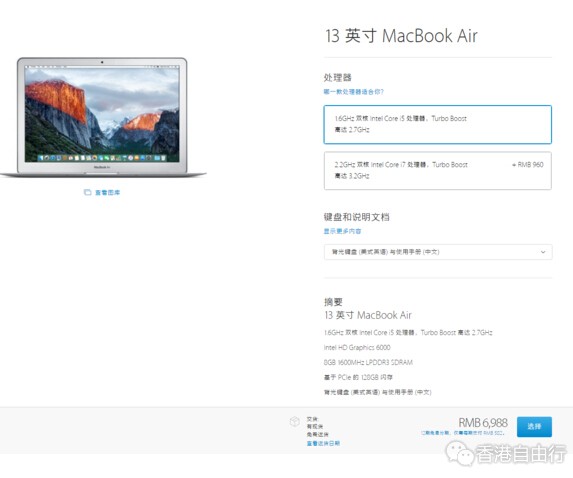Click the PCIe 128GB flash storage summary line
The image size is (573, 478).
(358, 377)
